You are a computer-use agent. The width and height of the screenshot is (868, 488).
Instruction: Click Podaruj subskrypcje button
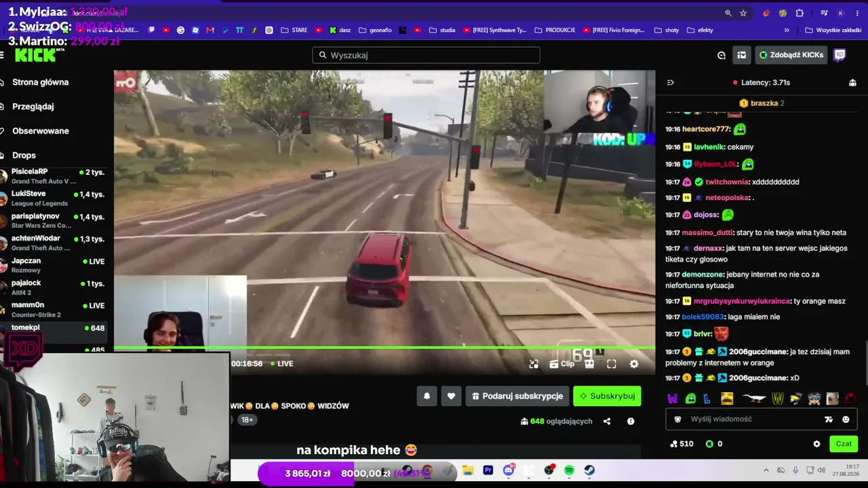[x=517, y=396]
